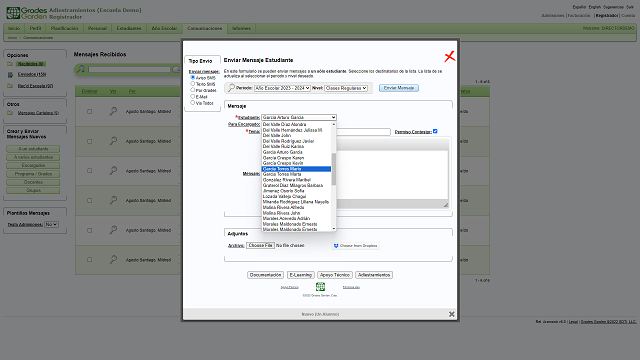Open Informes in the main nav bar

pyautogui.click(x=241, y=29)
